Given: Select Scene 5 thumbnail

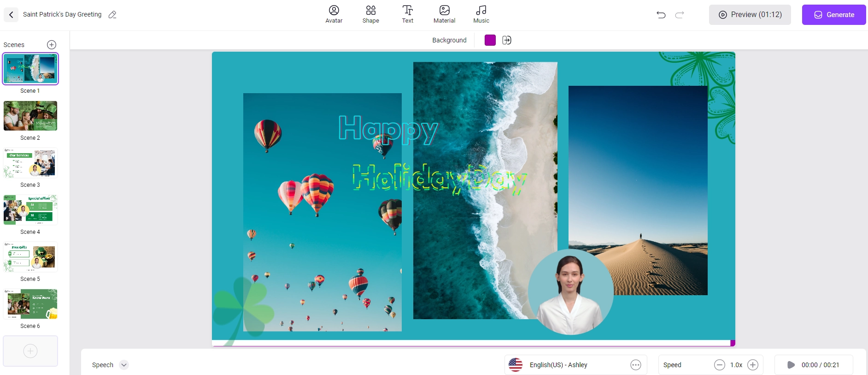Looking at the screenshot, I should pyautogui.click(x=30, y=257).
